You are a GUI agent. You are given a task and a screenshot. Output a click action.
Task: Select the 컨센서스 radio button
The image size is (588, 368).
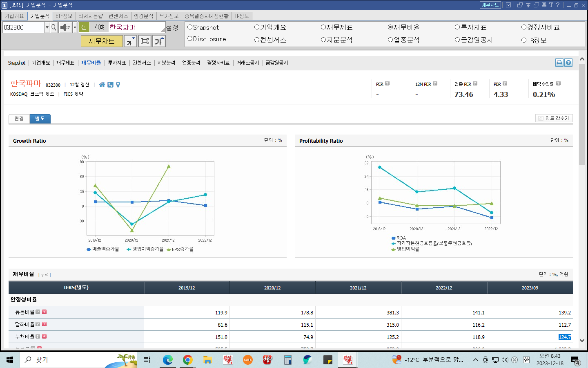point(257,40)
